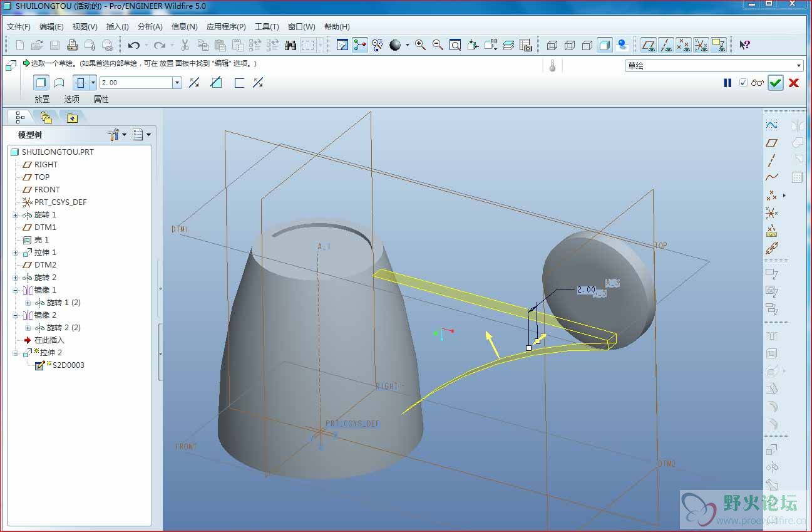
Task: Click the Refit view icon
Action: pos(455,45)
